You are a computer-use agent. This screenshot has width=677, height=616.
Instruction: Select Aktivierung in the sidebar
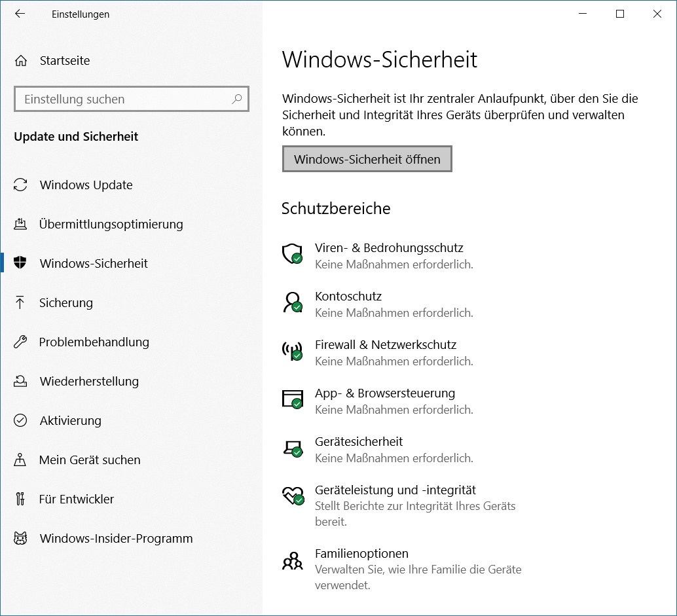tap(70, 421)
